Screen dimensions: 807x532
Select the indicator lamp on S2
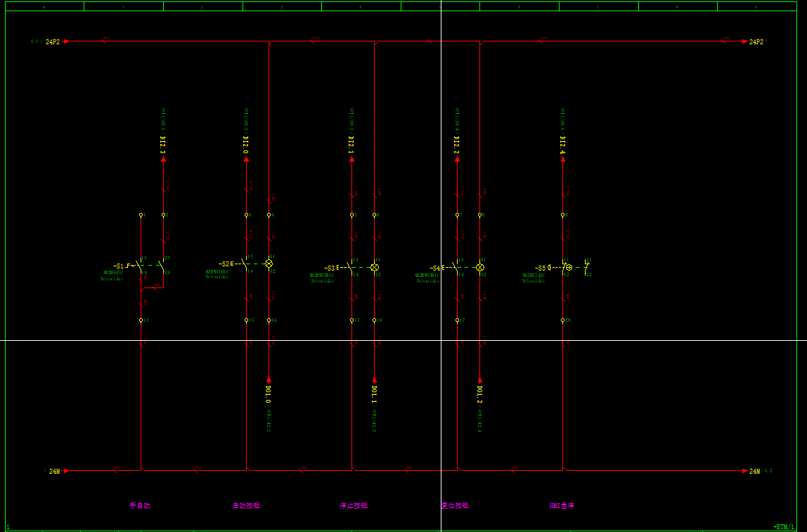269,264
